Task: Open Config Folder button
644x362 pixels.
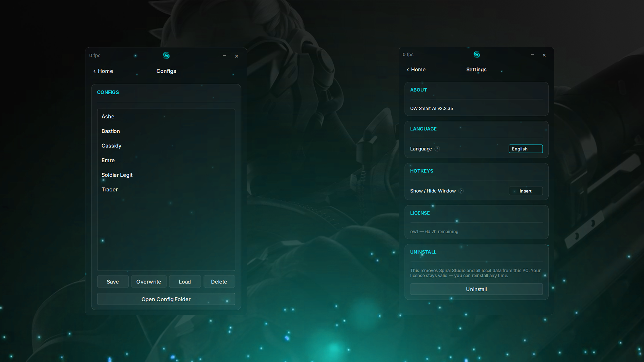Action: 166,299
